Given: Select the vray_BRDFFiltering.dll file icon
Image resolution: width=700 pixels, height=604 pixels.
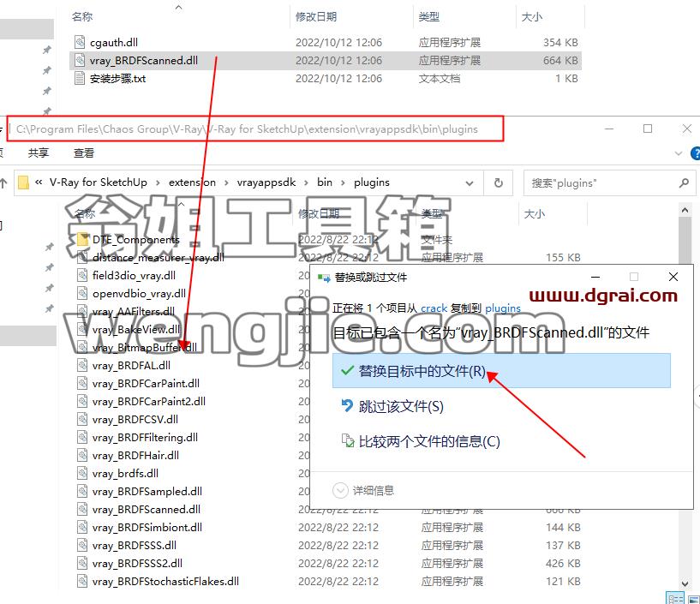Looking at the screenshot, I should click(82, 438).
